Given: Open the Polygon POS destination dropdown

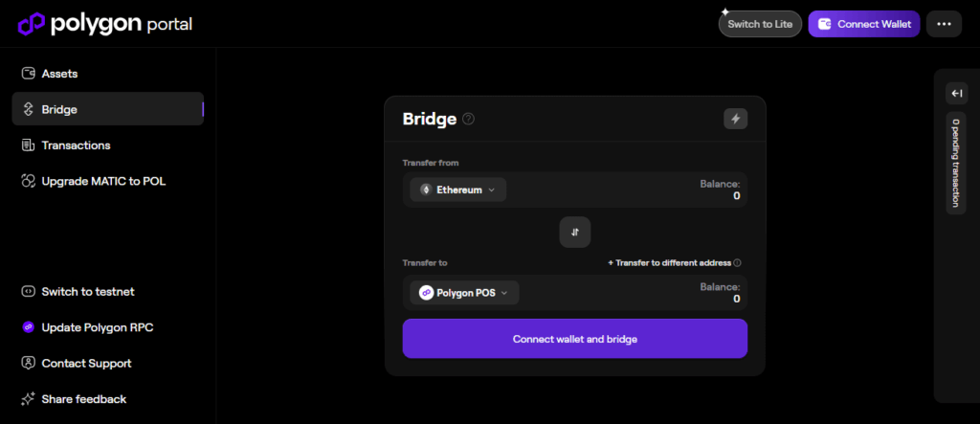Looking at the screenshot, I should click(465, 293).
